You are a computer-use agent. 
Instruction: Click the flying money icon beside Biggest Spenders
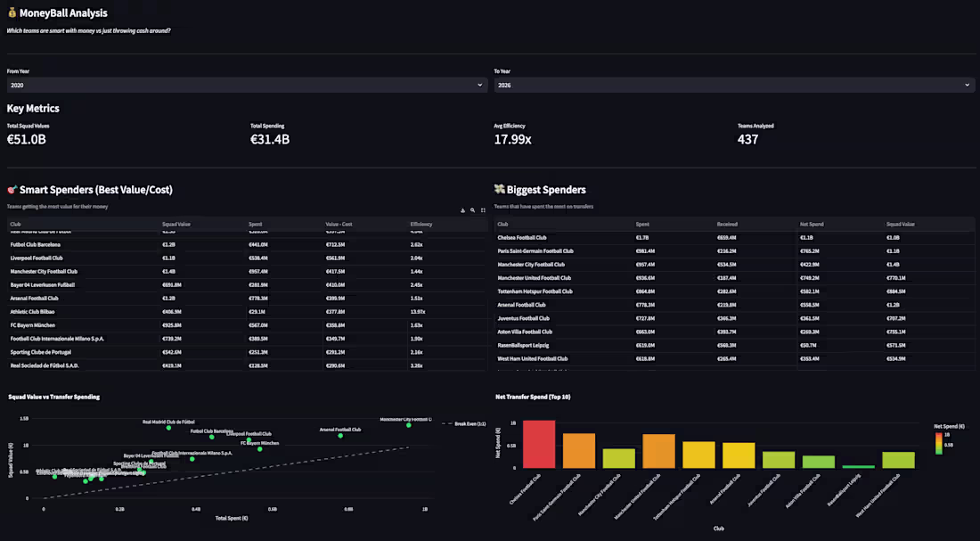coord(499,189)
